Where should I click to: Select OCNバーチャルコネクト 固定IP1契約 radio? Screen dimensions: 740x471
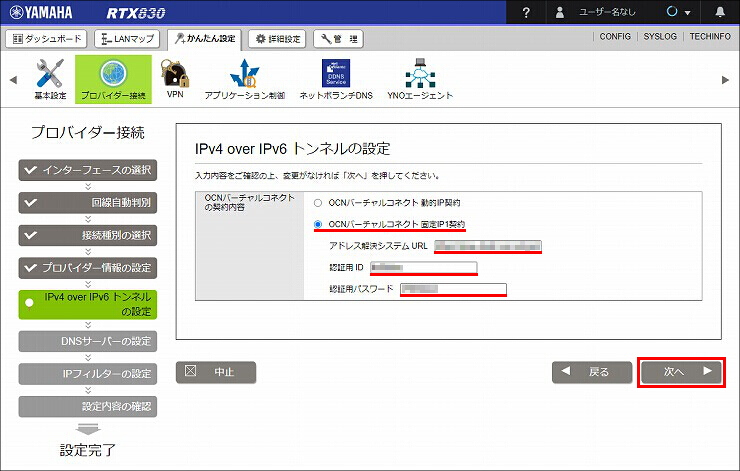tap(318, 224)
